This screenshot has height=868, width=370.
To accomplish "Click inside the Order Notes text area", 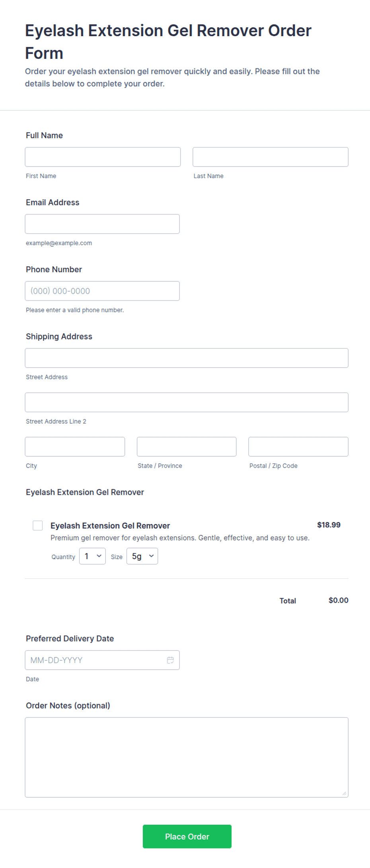I will click(187, 757).
